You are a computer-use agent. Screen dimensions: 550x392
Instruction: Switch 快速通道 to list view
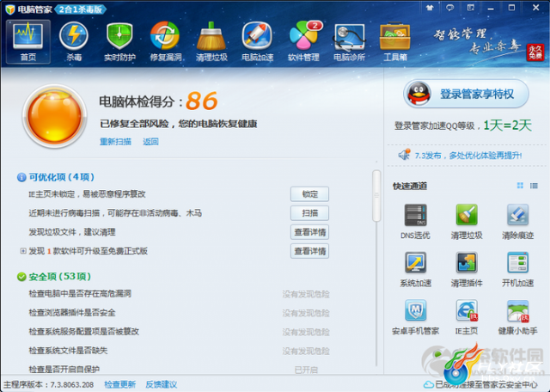[x=534, y=186]
